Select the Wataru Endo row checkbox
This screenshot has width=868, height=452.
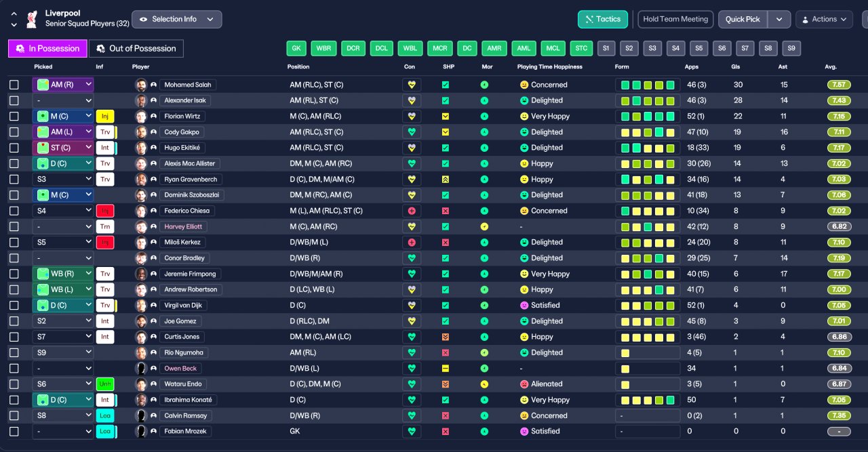[x=14, y=384]
